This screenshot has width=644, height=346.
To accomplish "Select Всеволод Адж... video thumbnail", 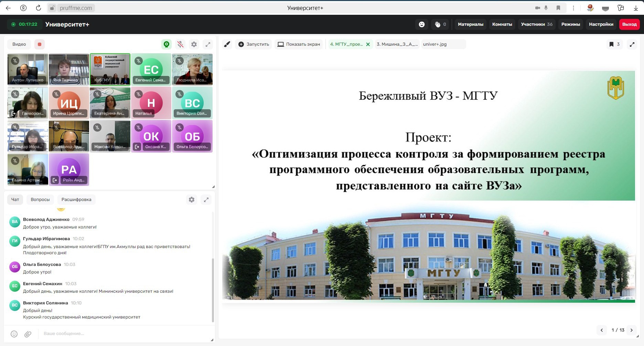I will coord(69,136).
